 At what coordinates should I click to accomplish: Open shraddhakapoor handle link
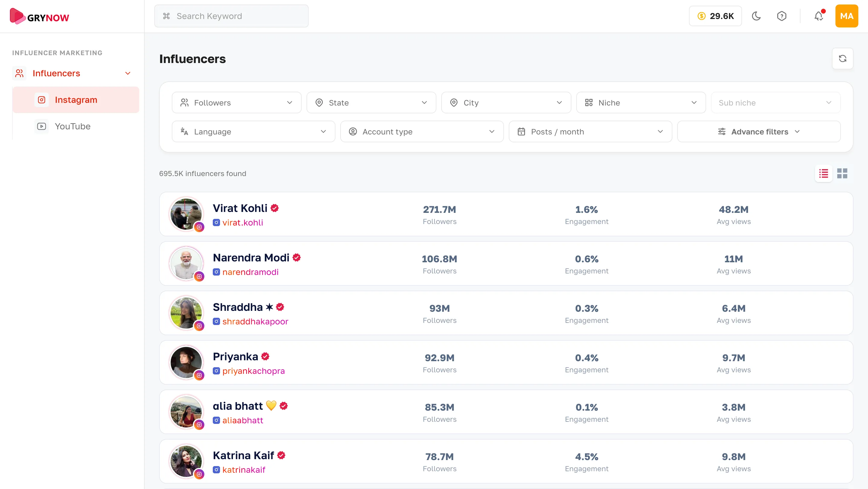click(255, 321)
